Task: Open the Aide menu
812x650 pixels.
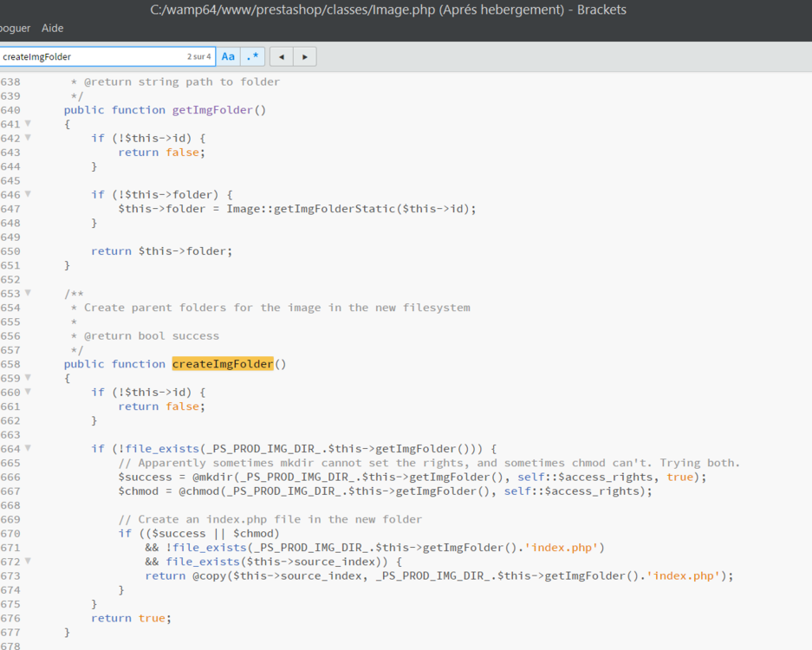Action: [x=52, y=28]
